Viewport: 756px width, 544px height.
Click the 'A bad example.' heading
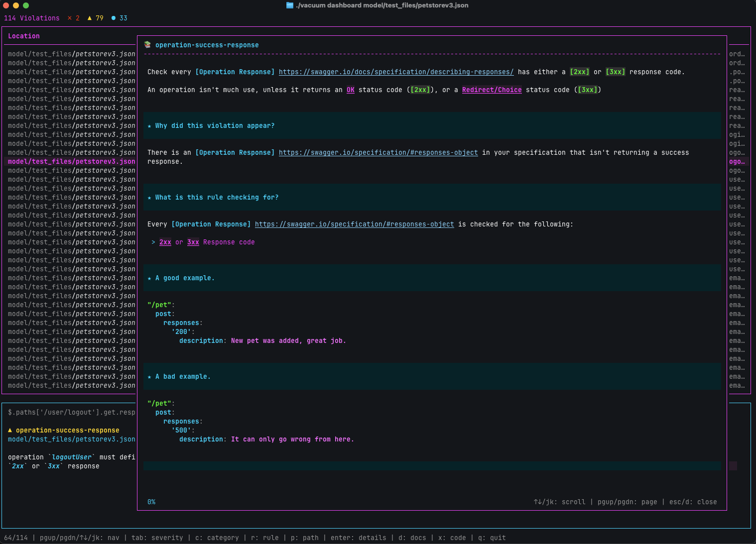183,376
